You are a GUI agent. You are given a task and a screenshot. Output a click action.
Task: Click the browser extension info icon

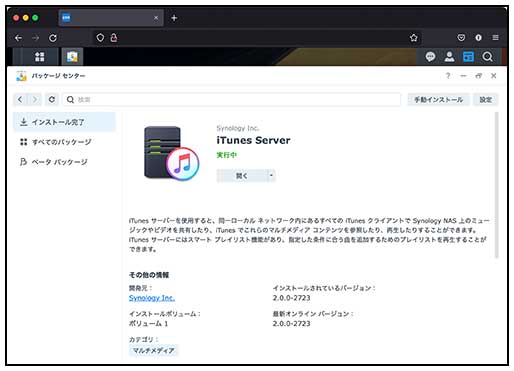coord(478,38)
